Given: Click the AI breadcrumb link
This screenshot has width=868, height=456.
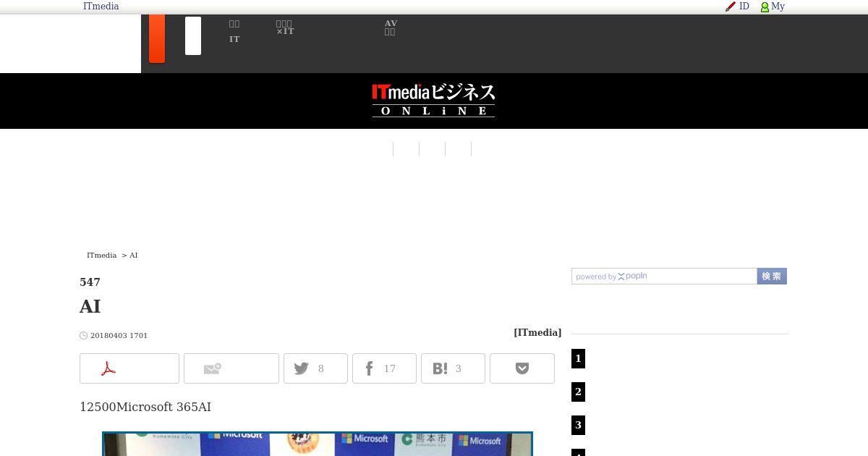Looking at the screenshot, I should pos(133,256).
